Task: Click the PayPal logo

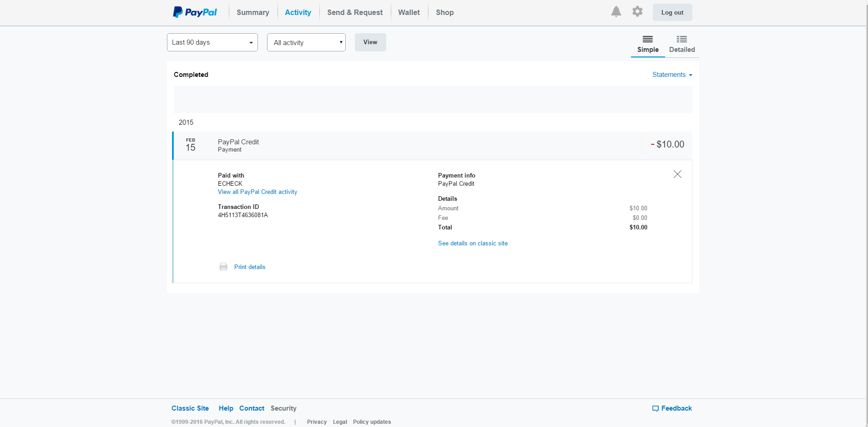Action: (195, 12)
